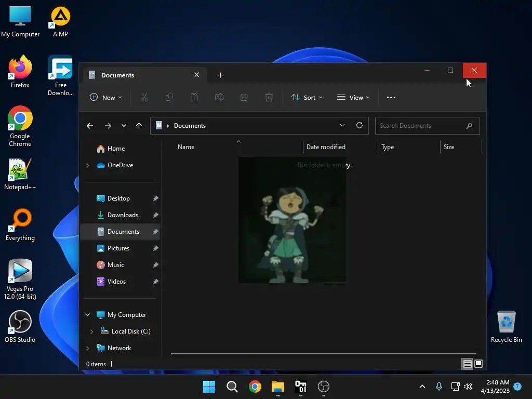Click the pin icon beside Videos
This screenshot has height=399, width=532.
coord(155,282)
